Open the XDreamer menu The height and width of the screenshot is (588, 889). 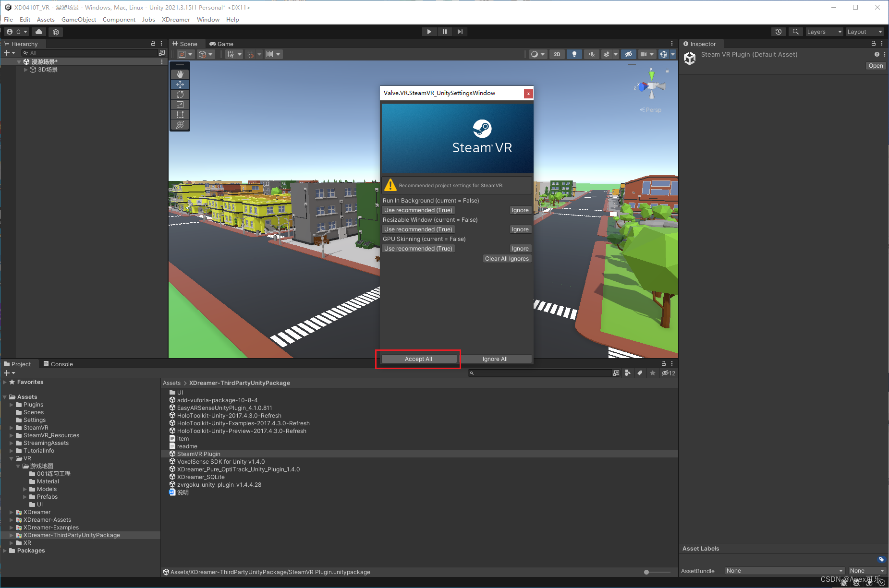[176, 20]
